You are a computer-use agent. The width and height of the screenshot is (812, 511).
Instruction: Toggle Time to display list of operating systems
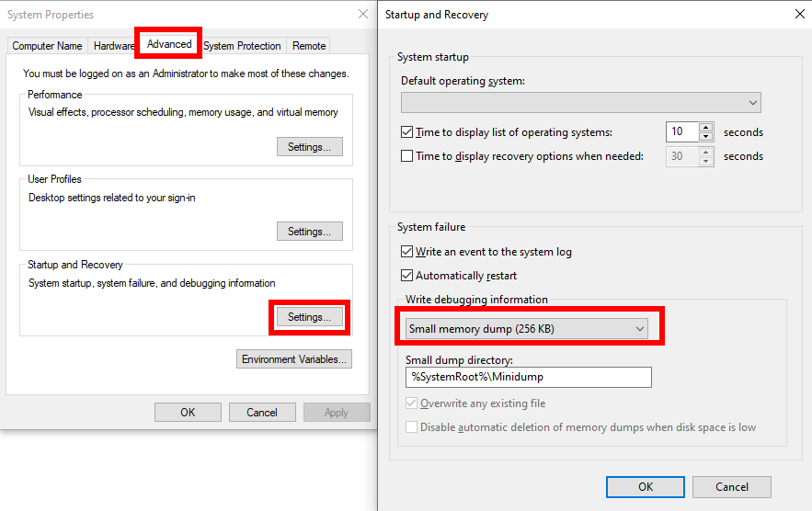(407, 132)
